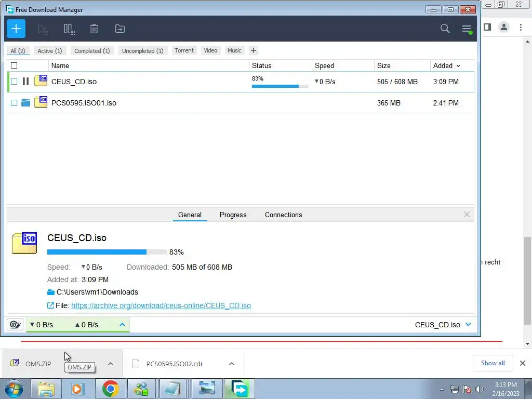Select the Torrent filter

(x=184, y=50)
